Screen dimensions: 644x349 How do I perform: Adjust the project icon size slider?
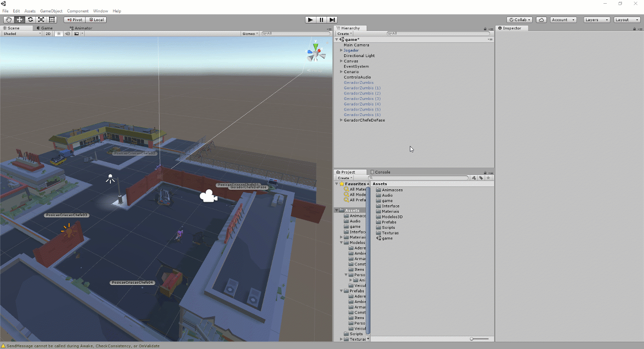tap(472, 339)
